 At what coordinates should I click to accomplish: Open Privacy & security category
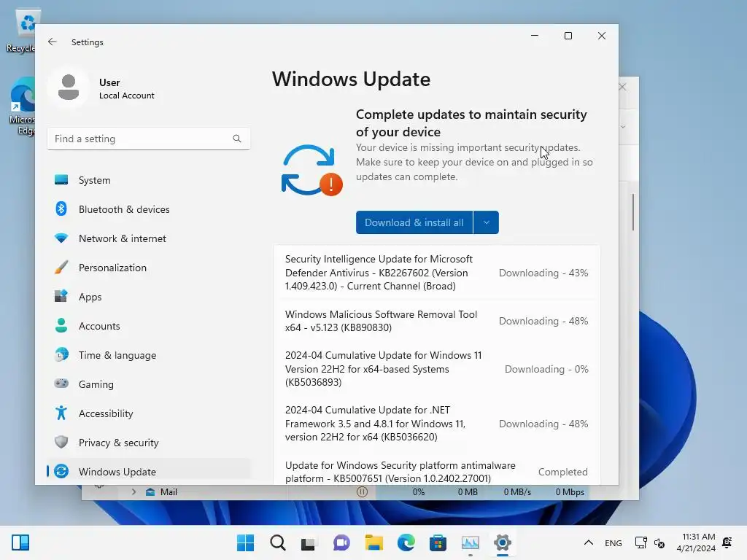point(149,443)
